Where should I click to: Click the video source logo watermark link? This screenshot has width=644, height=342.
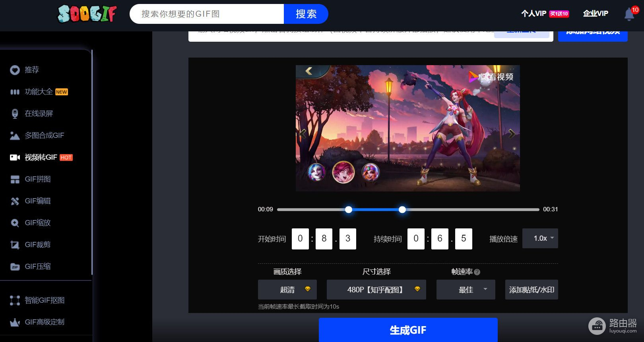491,77
